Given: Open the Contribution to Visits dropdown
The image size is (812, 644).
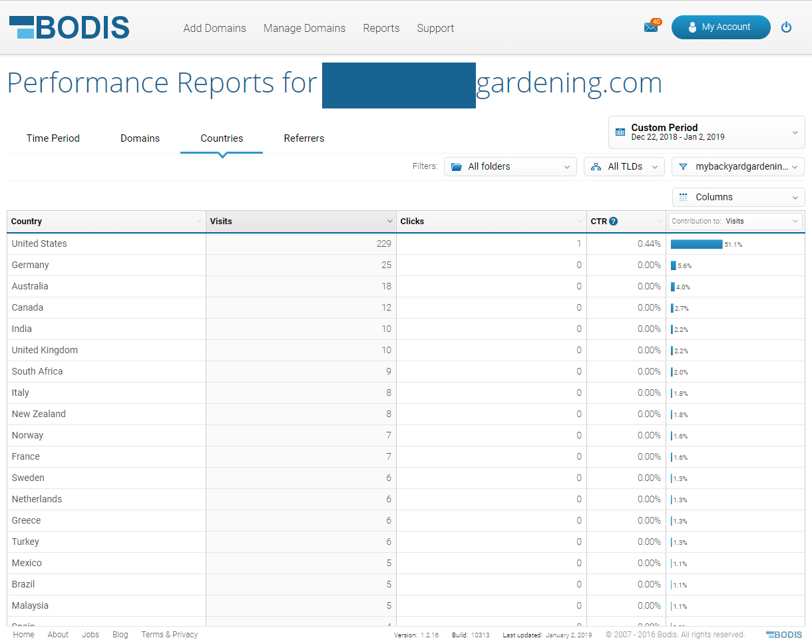Looking at the screenshot, I should [735, 221].
